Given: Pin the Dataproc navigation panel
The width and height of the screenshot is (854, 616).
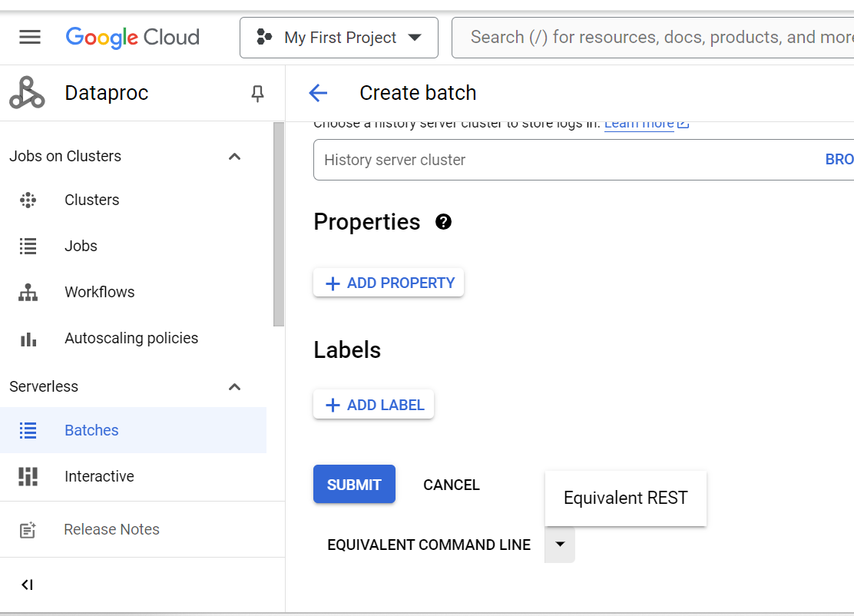Looking at the screenshot, I should pyautogui.click(x=257, y=93).
